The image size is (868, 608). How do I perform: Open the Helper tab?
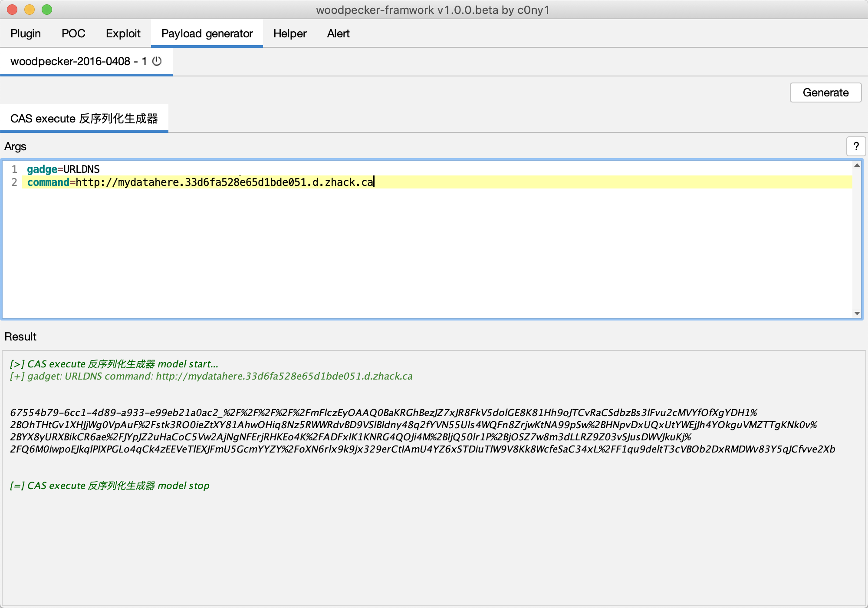290,33
